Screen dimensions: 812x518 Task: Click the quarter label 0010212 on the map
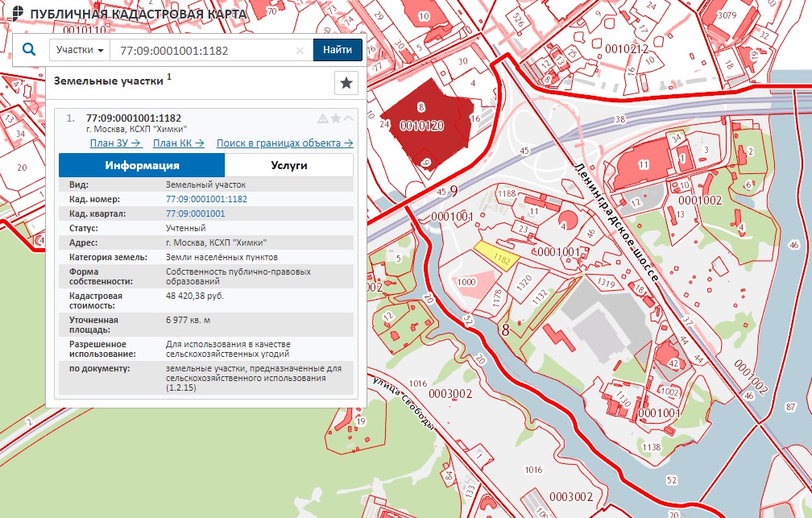tap(627, 49)
